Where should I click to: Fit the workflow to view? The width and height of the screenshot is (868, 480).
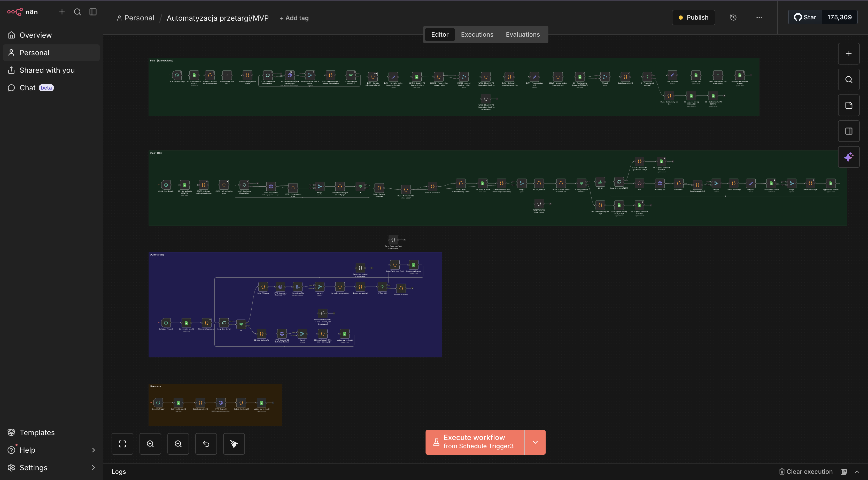[x=122, y=444]
